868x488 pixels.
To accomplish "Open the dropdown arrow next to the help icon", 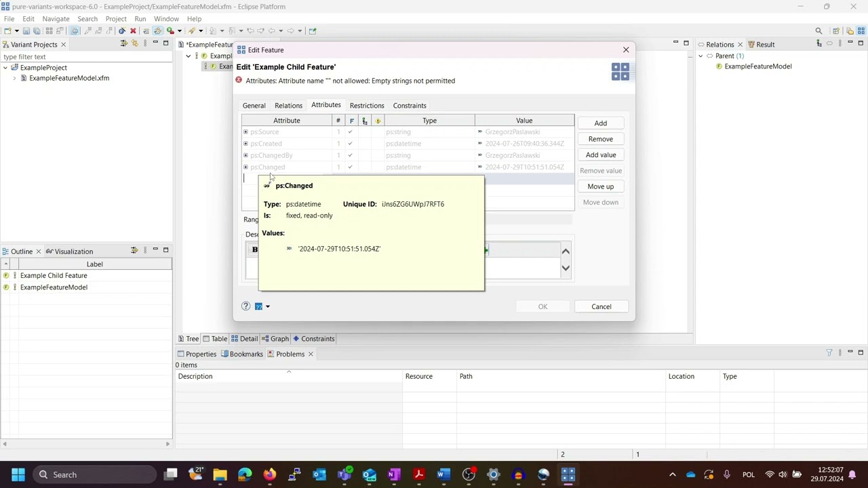I will (267, 306).
